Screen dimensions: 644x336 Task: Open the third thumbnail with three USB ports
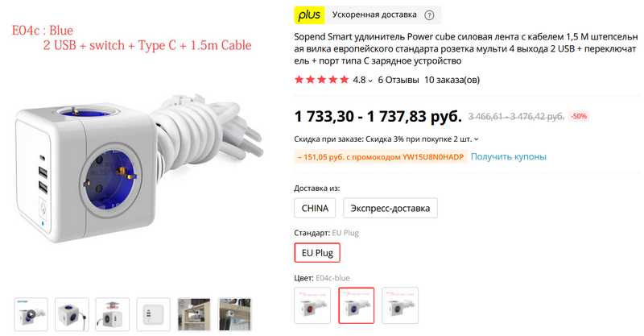click(113, 314)
